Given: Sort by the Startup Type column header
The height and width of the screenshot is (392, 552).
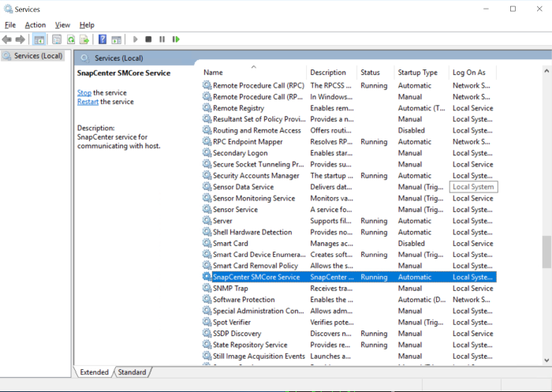Looking at the screenshot, I should pos(417,73).
